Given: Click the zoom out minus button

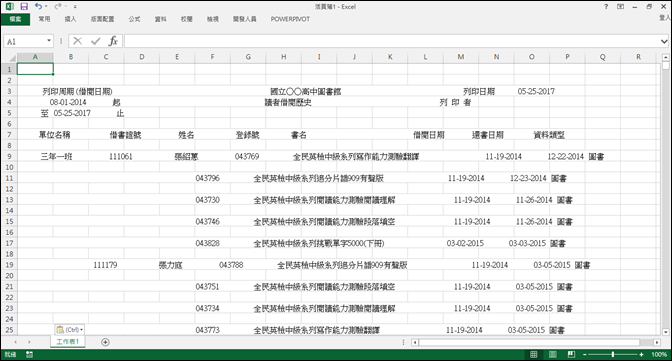Looking at the screenshot, I should (x=585, y=355).
